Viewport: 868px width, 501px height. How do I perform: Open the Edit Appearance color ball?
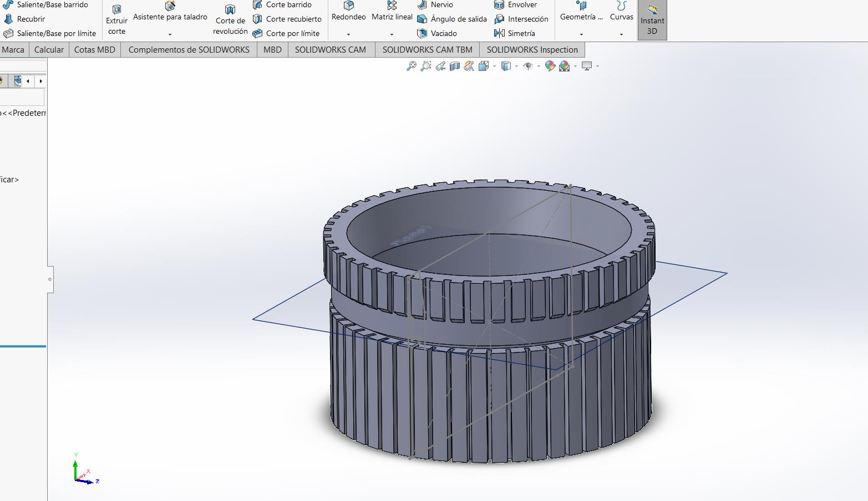pos(550,67)
